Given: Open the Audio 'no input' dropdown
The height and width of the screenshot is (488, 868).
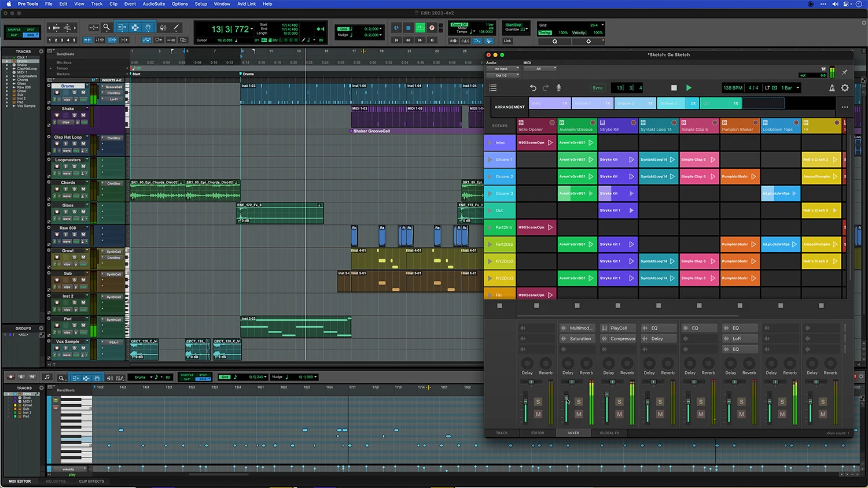Looking at the screenshot, I should (x=502, y=69).
